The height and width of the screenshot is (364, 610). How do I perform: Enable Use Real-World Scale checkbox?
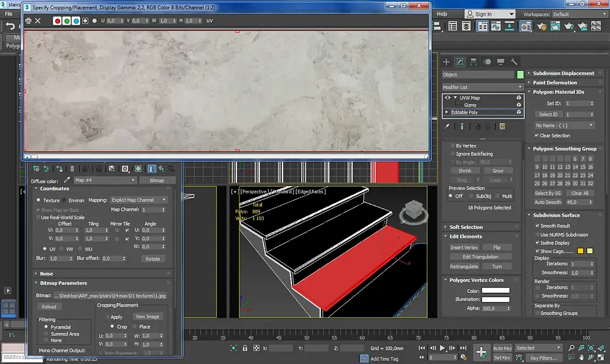38,217
